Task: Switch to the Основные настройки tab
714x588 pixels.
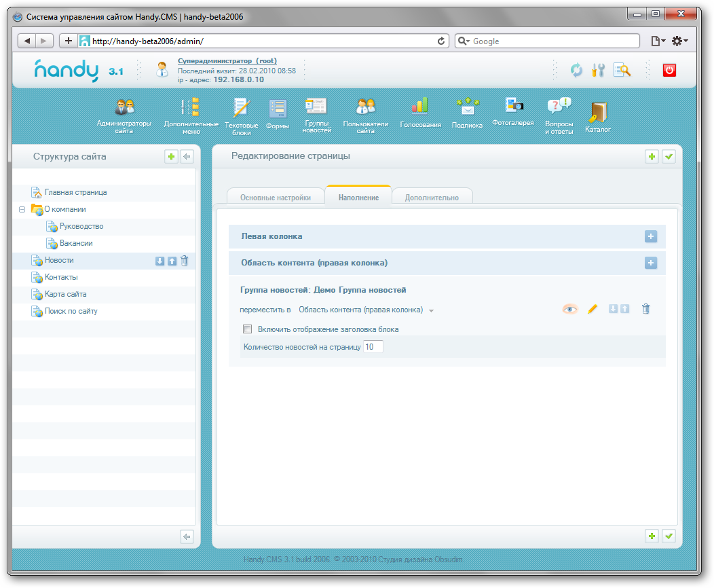Action: click(x=276, y=198)
